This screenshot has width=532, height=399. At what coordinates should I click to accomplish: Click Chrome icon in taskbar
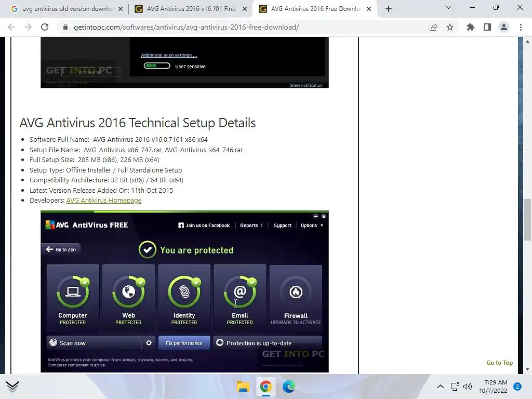(266, 387)
